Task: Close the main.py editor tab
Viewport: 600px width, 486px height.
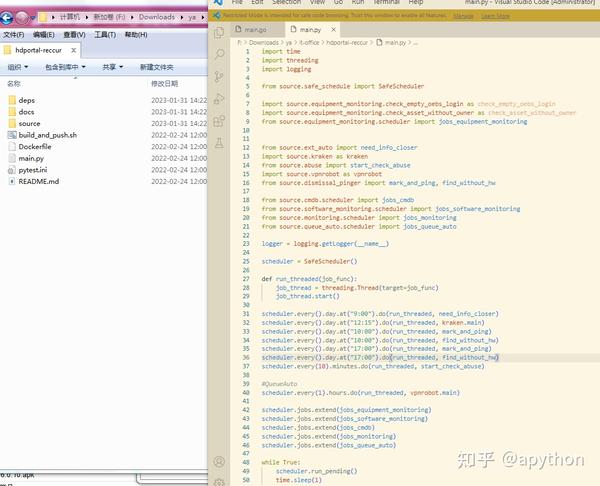Action: pyautogui.click(x=333, y=29)
